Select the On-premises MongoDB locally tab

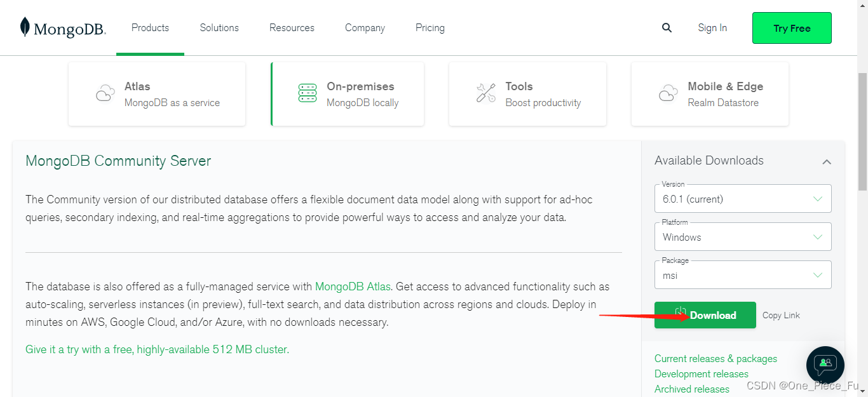348,94
